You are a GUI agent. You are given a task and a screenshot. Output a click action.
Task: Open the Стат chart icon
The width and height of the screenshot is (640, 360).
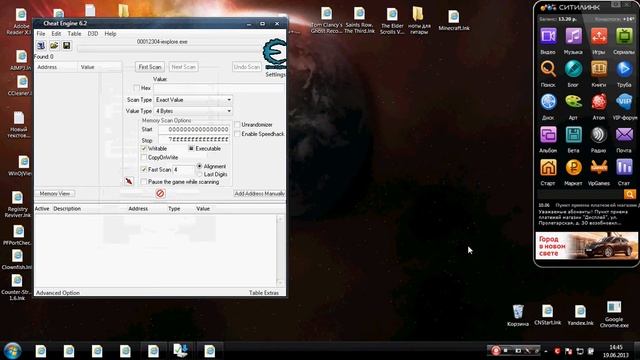pos(624,168)
